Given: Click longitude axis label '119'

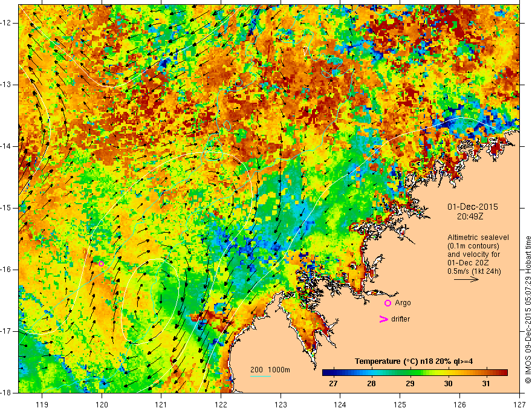Looking at the screenshot, I should (42, 404).
